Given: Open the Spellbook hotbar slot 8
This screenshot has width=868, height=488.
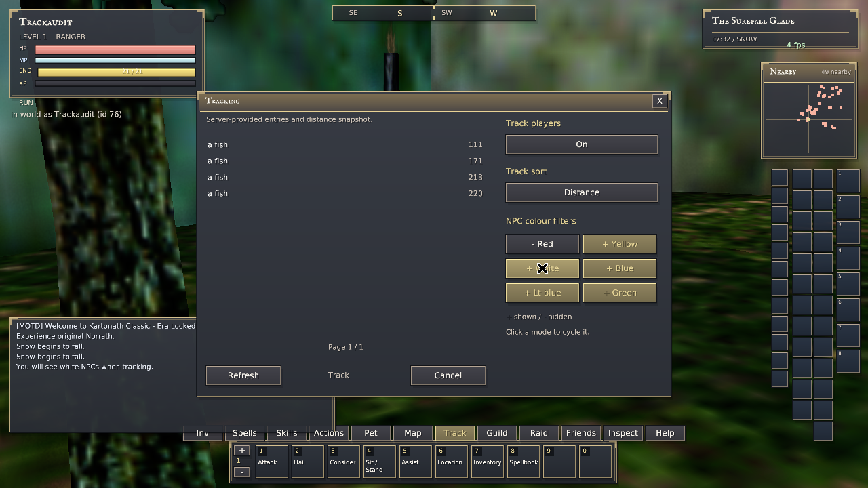Looking at the screenshot, I should click(x=524, y=462).
